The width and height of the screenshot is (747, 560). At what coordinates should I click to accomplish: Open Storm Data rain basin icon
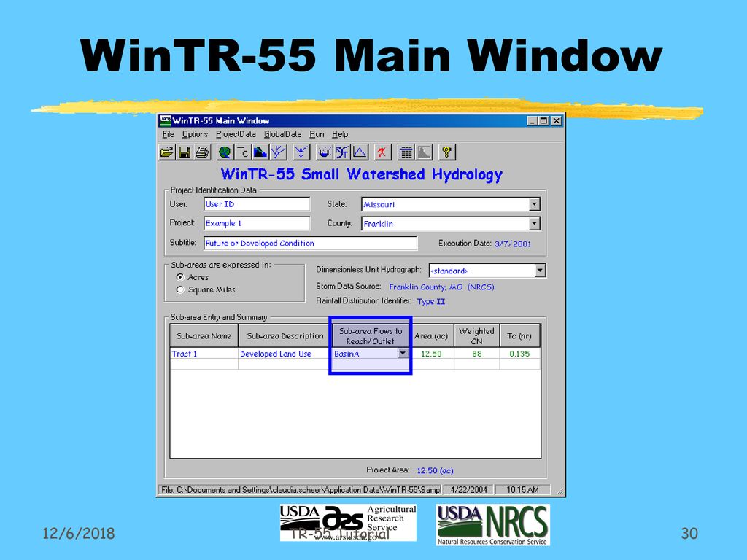tap(324, 152)
